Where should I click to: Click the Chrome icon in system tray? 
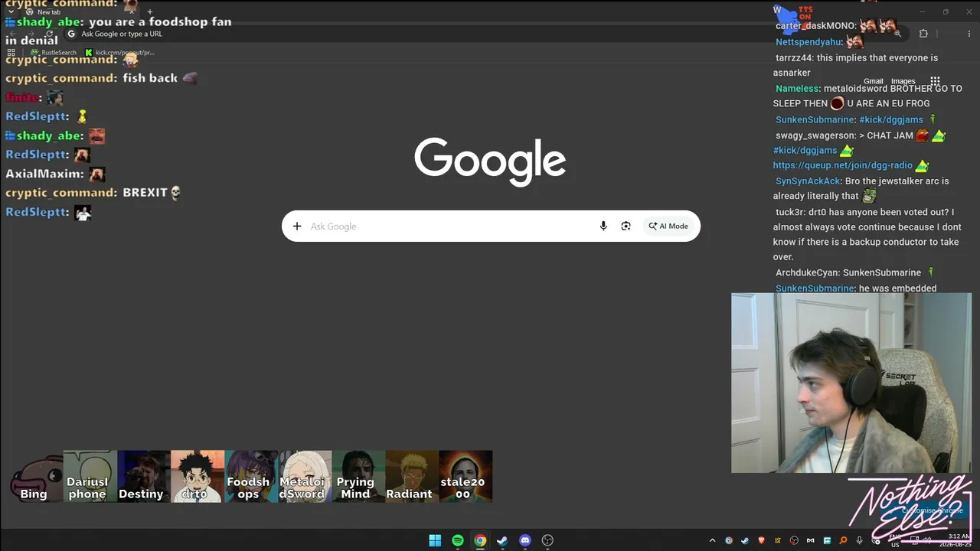(729, 540)
